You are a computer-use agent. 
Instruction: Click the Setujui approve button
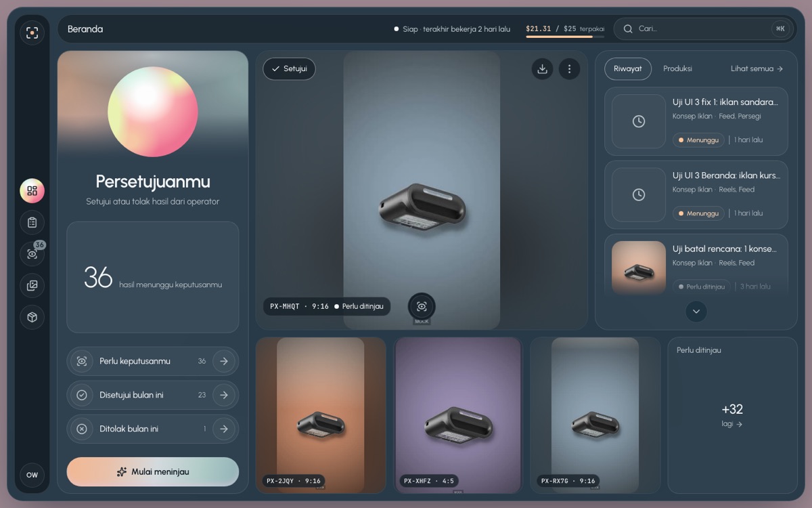289,69
